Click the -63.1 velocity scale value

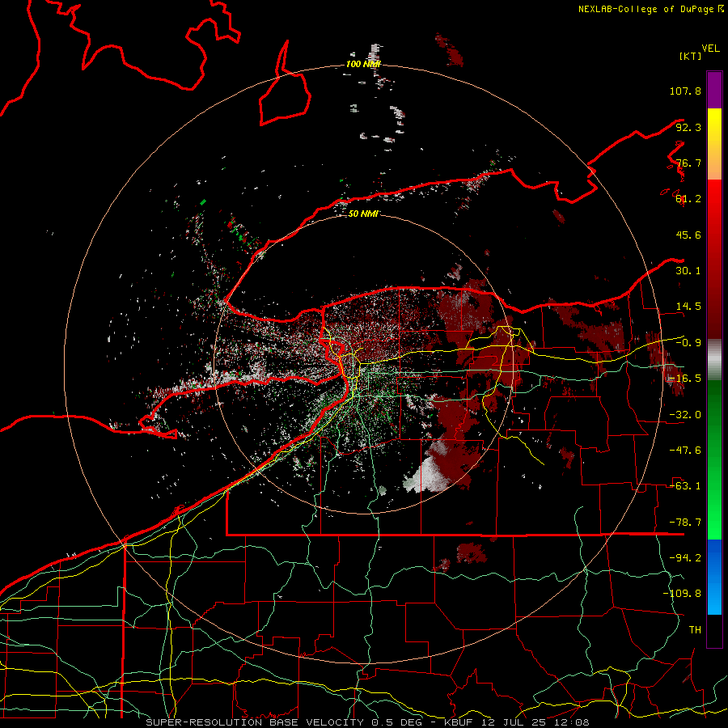pos(685,486)
